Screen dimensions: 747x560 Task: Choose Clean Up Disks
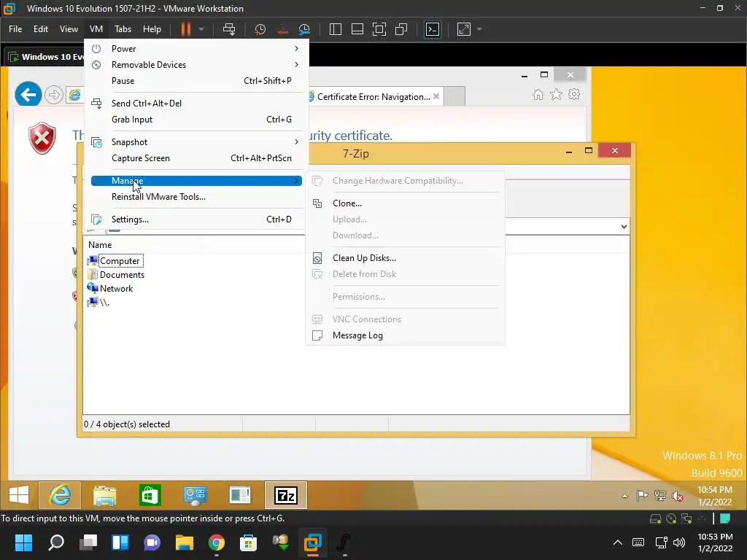(x=405, y=258)
